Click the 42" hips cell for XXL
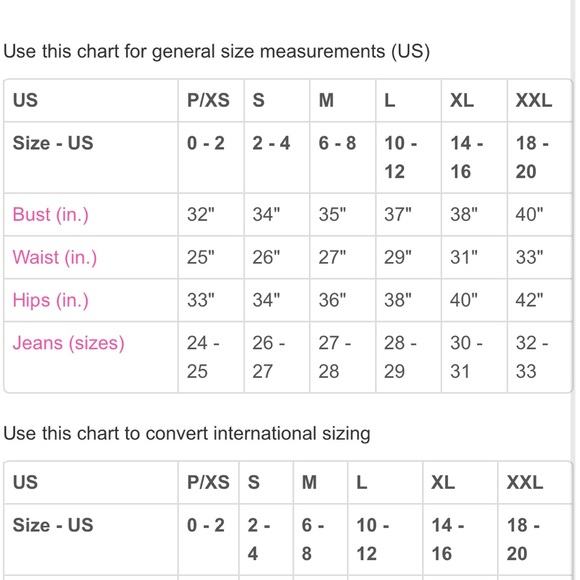This screenshot has width=580, height=580. click(540, 300)
